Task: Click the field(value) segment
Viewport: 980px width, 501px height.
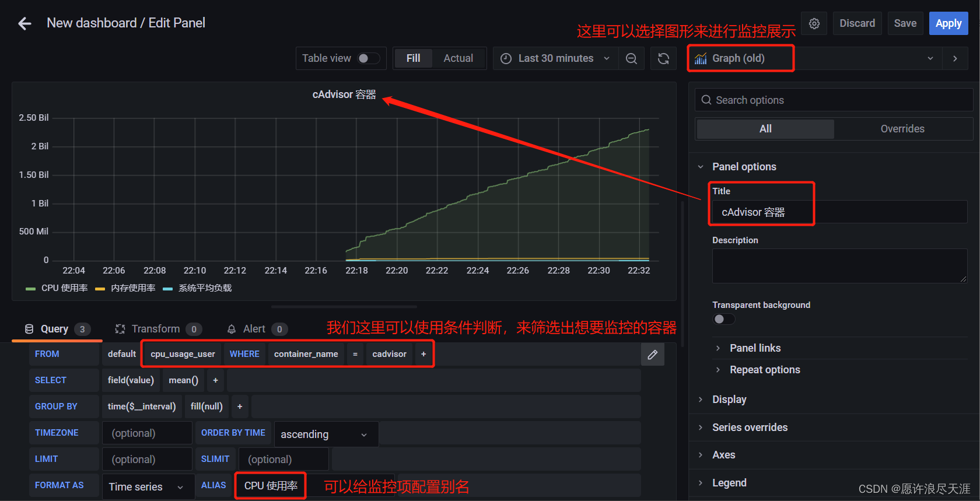Action: 131,380
